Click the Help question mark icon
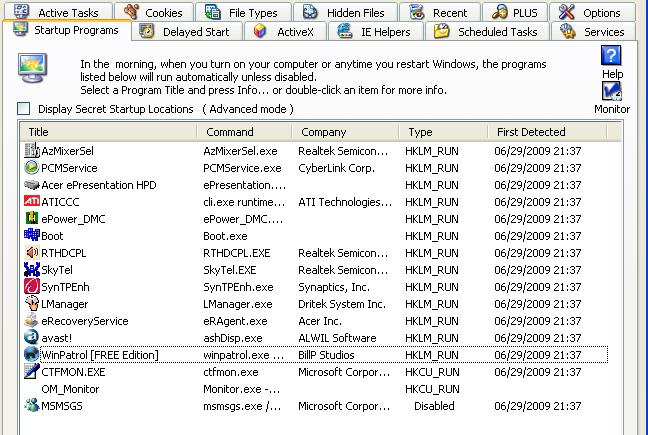Viewport: 648px width, 435px height. point(612,57)
